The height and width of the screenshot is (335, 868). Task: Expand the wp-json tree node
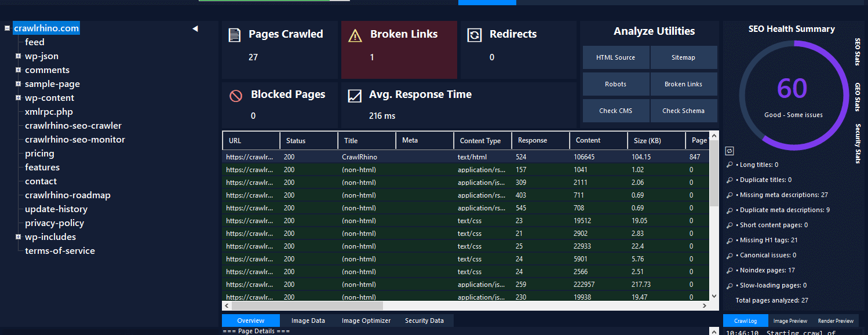[19, 56]
